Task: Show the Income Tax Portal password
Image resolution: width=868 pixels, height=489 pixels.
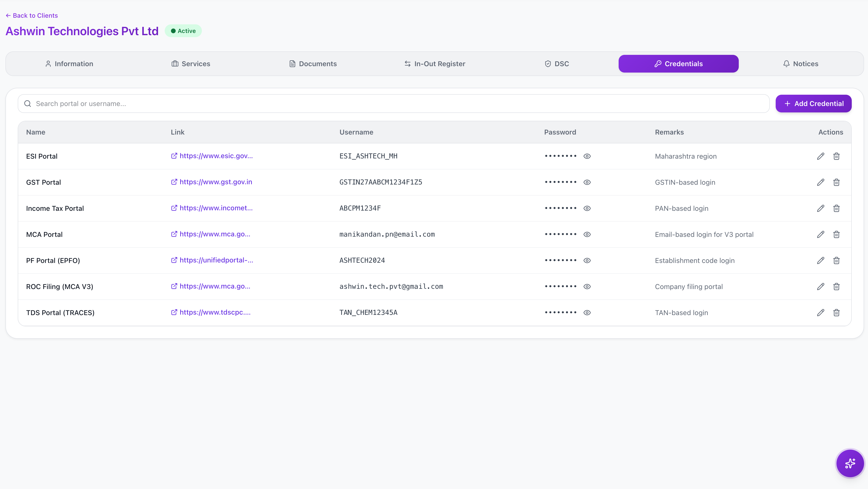Action: [x=587, y=209]
